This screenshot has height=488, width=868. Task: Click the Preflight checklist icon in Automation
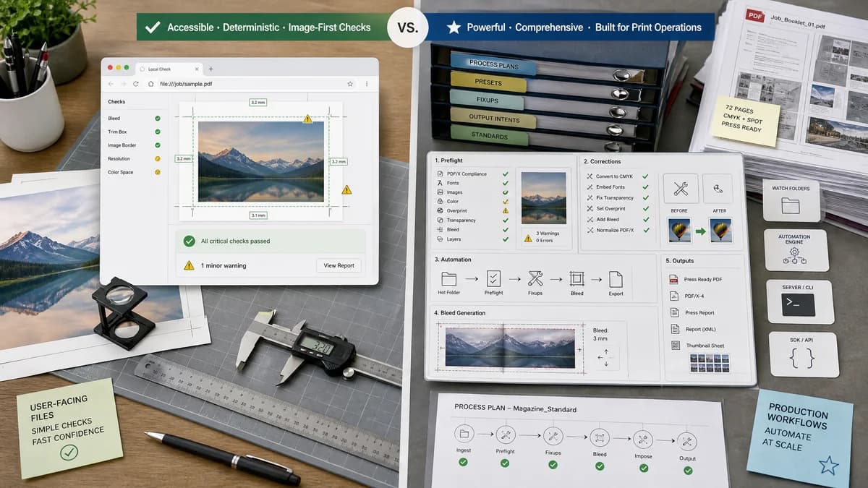493,278
